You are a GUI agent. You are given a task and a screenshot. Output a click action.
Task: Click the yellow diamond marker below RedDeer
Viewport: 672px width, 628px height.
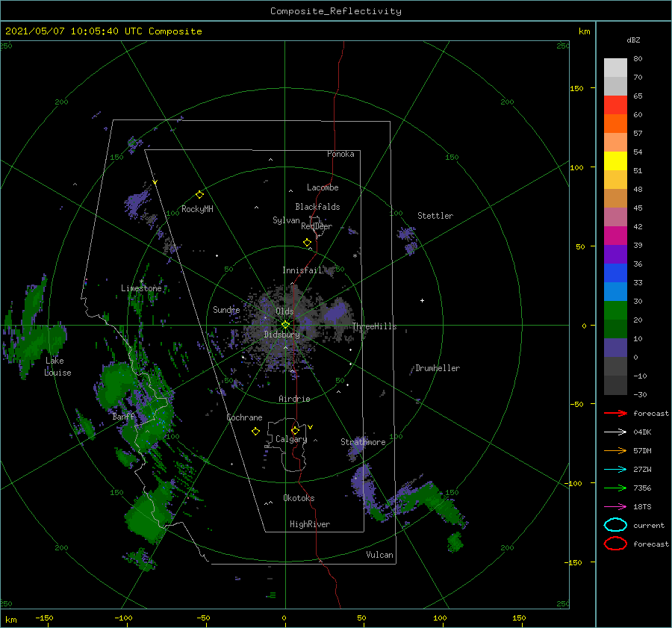point(307,242)
